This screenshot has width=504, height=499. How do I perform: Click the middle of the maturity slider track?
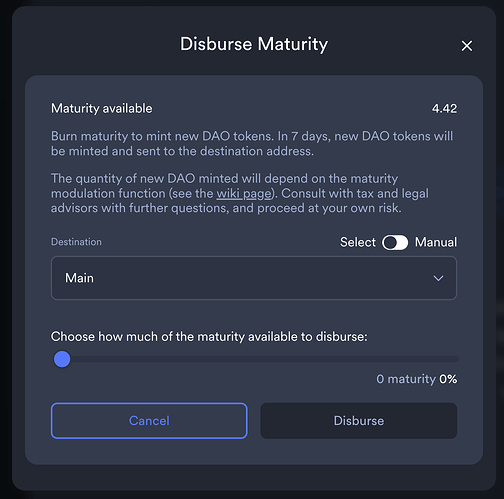[256, 359]
